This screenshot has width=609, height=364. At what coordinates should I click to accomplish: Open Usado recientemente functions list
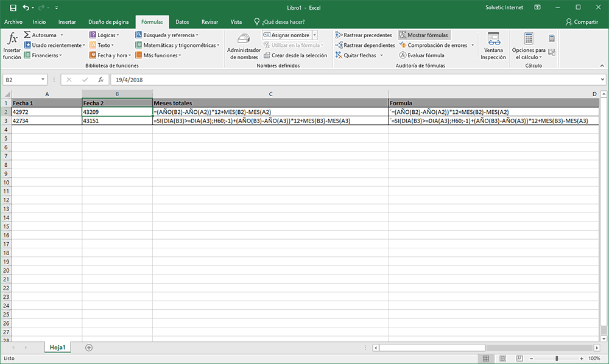[x=54, y=45]
